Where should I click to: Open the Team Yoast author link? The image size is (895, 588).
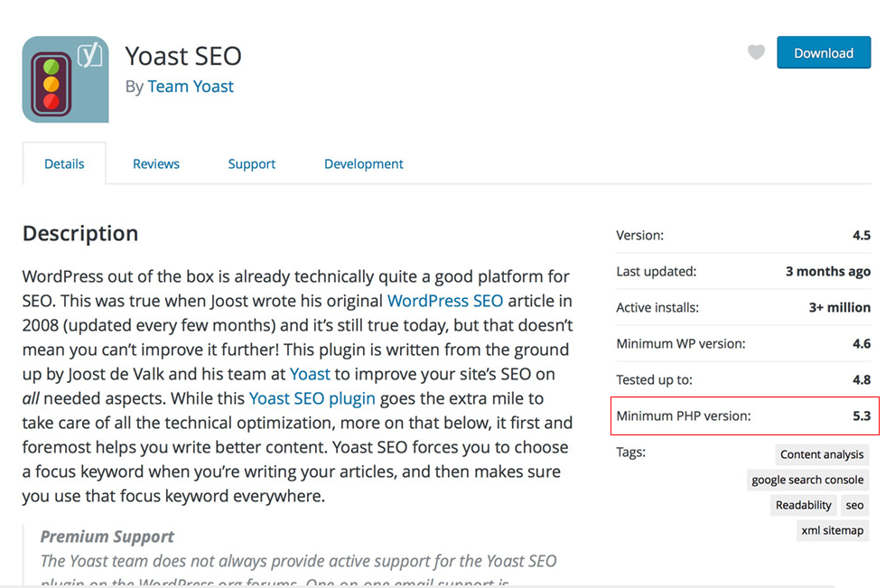tap(191, 87)
